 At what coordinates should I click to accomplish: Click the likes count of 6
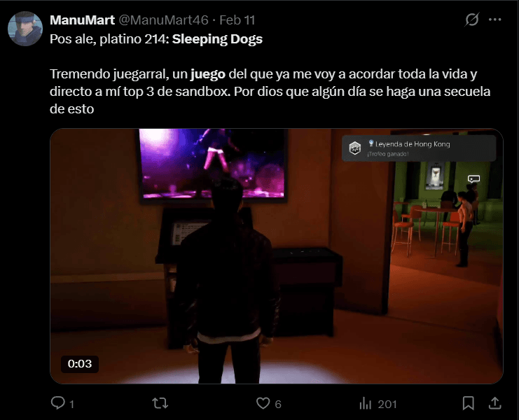278,404
